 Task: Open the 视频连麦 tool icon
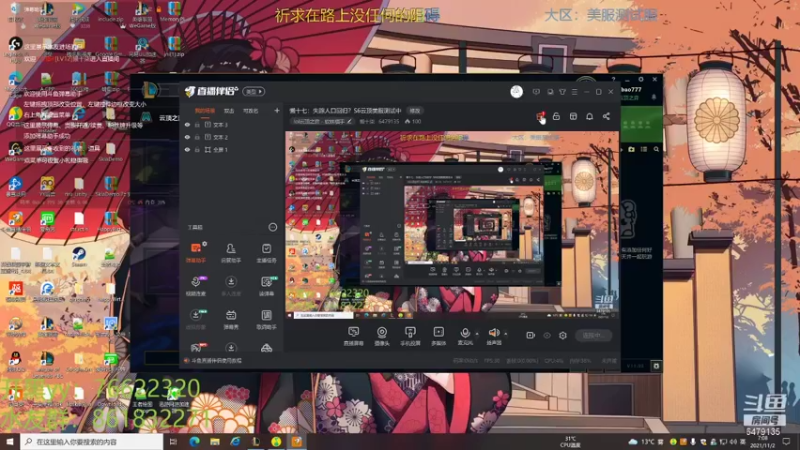[196, 286]
